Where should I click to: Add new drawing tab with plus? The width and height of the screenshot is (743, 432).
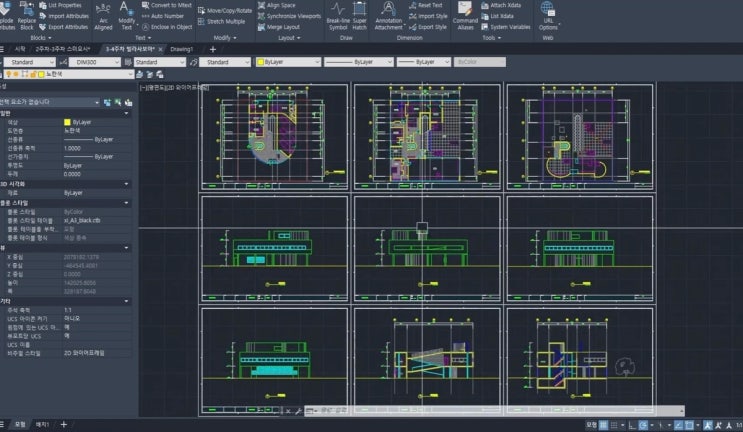(213, 49)
